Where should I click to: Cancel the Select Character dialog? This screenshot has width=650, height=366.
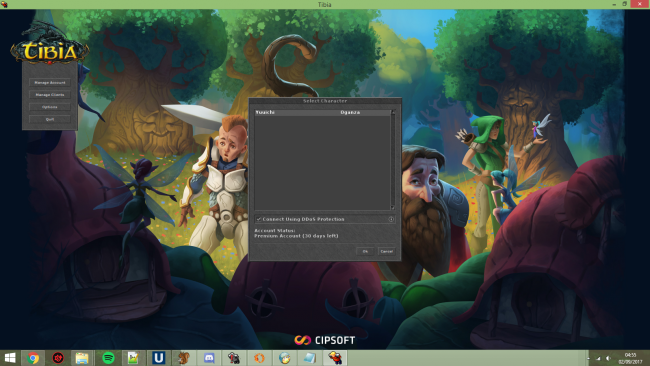point(386,251)
